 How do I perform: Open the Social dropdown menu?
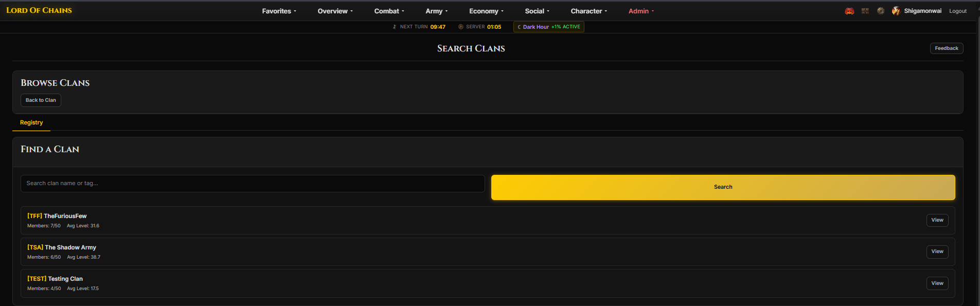tap(537, 11)
